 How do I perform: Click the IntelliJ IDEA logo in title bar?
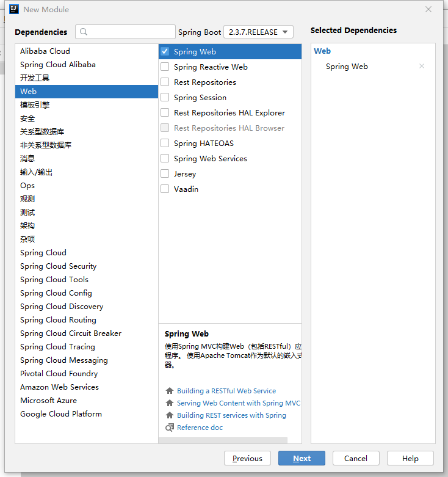coord(14,9)
